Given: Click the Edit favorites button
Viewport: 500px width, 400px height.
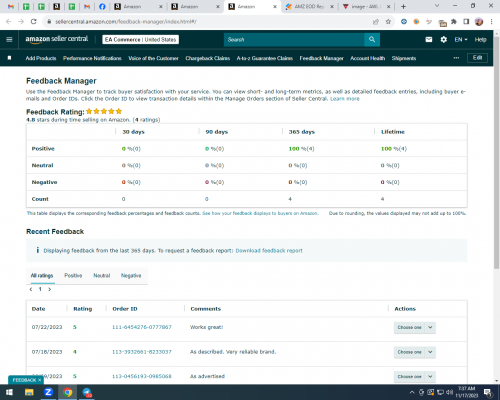Looking at the screenshot, I should click(477, 58).
